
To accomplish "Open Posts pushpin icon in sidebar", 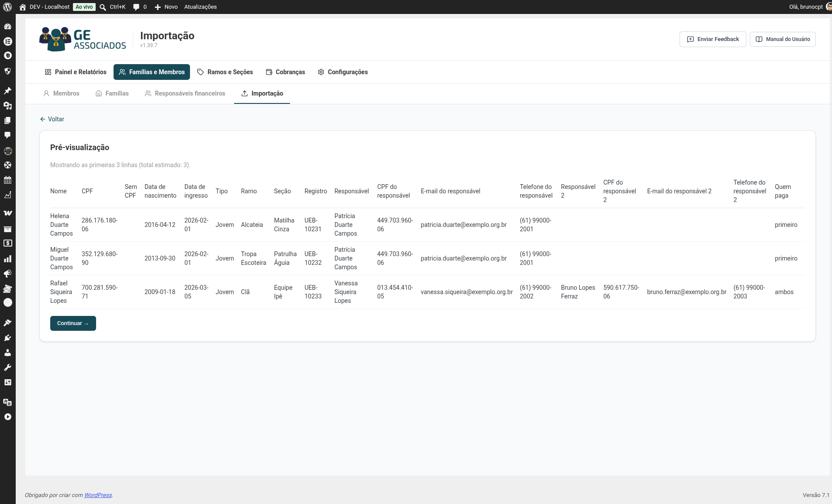I will [7, 91].
